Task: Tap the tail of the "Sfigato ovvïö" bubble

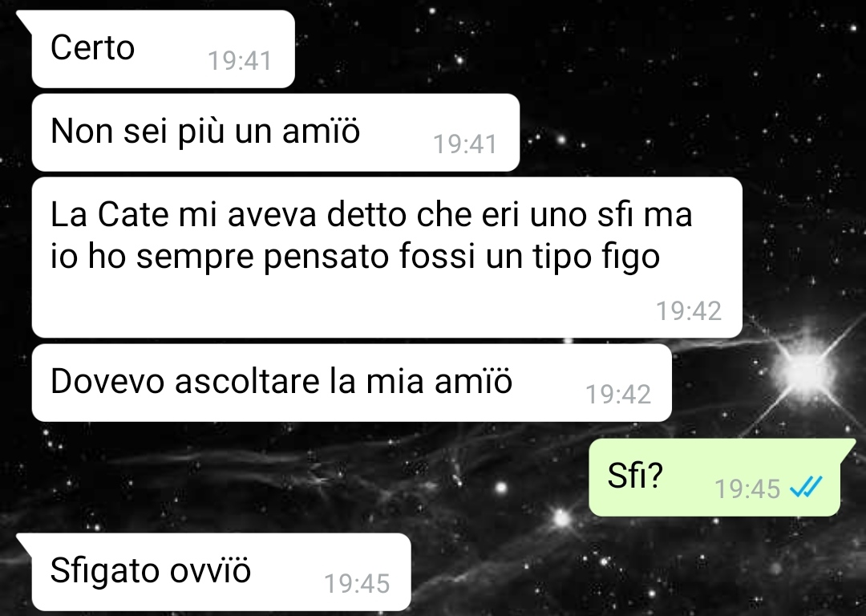Action: tap(26, 542)
